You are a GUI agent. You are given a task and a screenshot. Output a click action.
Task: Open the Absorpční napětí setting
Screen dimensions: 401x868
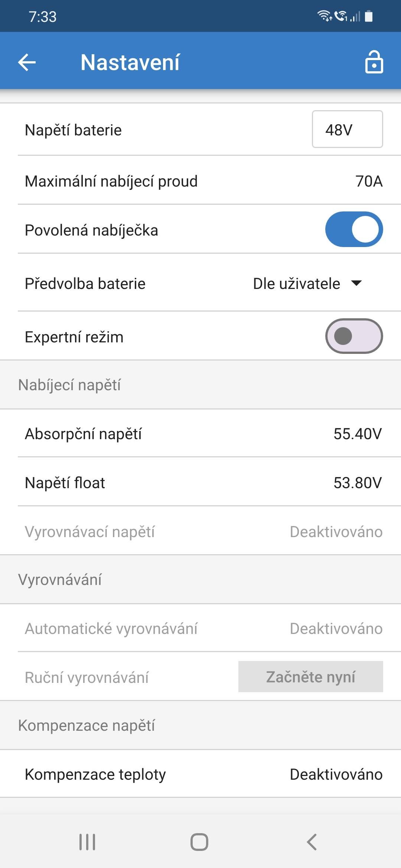tap(200, 434)
